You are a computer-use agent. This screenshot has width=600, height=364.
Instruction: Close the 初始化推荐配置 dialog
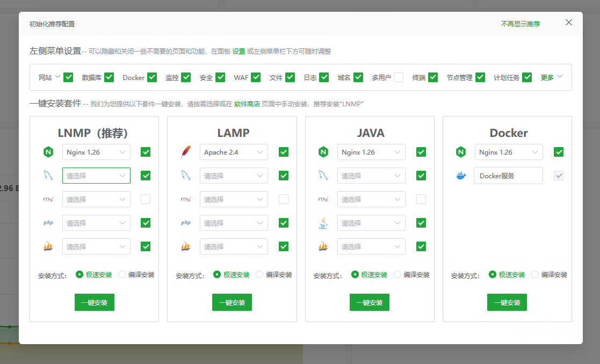(x=569, y=23)
